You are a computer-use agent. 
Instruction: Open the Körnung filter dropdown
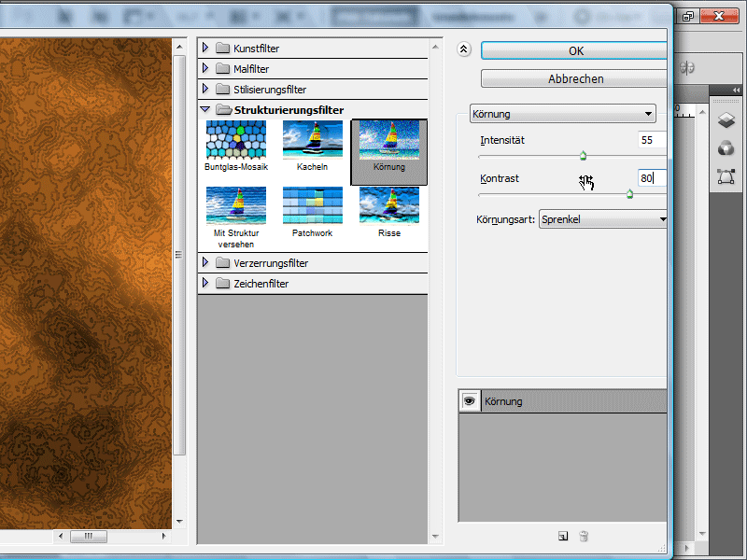(x=563, y=114)
